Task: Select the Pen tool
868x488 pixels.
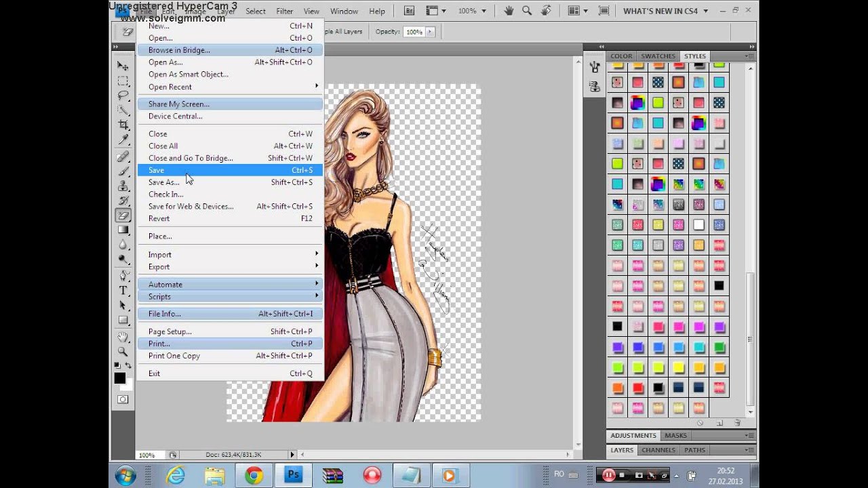Action: 123,276
